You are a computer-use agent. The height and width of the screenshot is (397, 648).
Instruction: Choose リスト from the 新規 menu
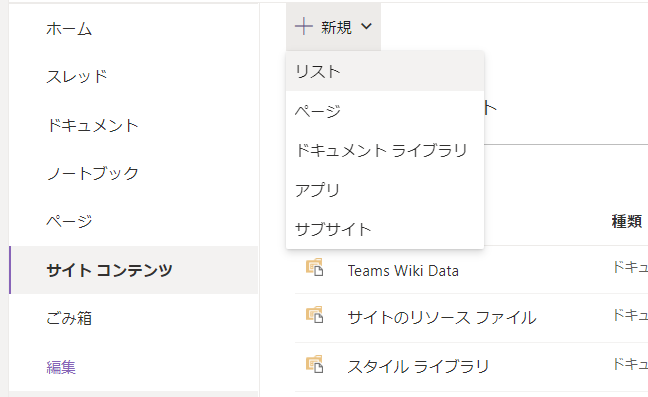[385, 71]
